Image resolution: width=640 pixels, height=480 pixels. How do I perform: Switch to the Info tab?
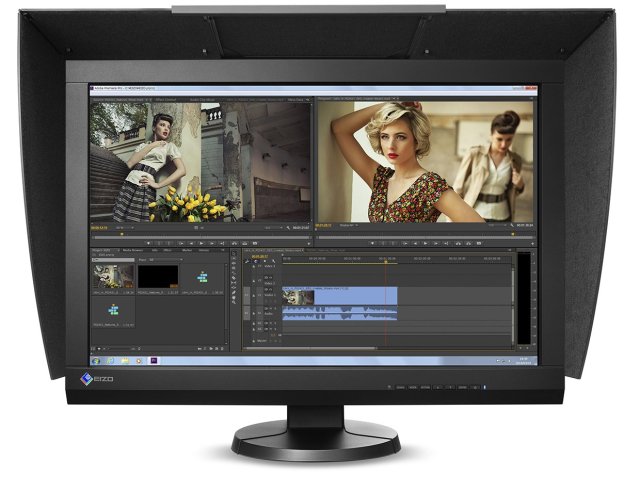(x=155, y=250)
